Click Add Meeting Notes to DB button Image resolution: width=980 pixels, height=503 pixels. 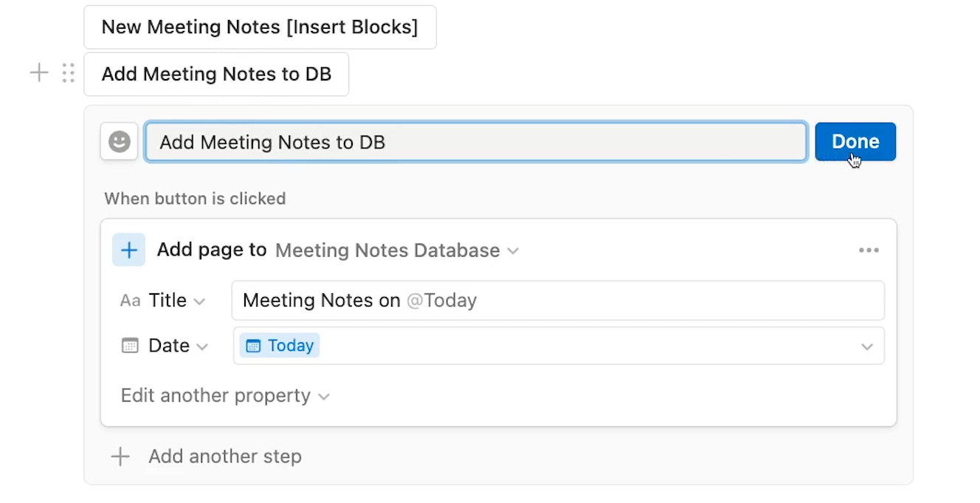point(216,74)
